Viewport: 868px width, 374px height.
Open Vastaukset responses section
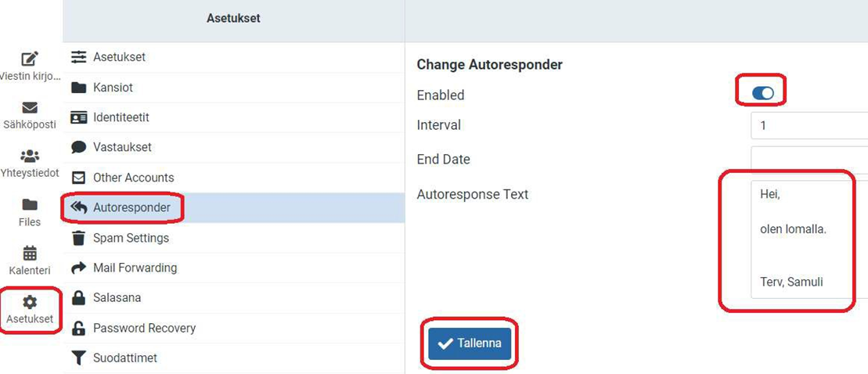pos(122,147)
